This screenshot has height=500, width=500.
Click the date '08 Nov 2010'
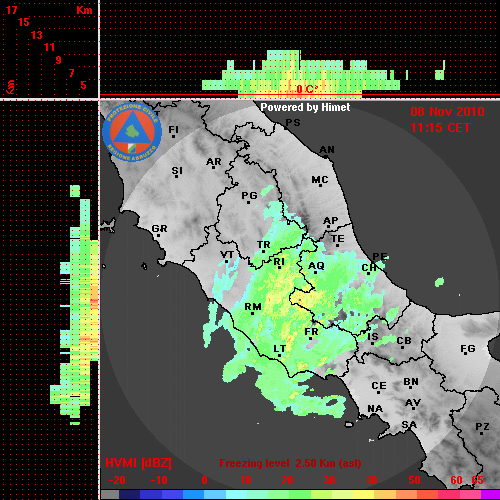click(447, 112)
